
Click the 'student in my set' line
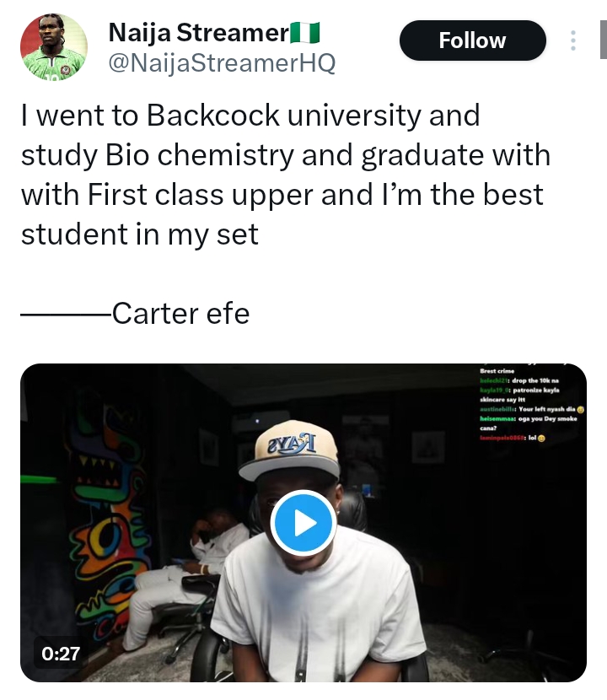(x=140, y=234)
